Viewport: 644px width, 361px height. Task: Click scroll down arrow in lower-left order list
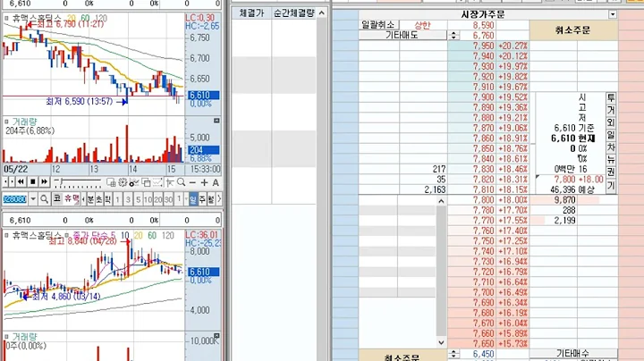(441, 342)
